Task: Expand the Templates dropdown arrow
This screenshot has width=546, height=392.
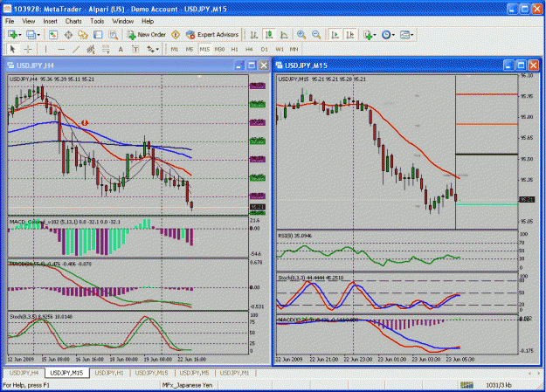Action: pos(412,35)
